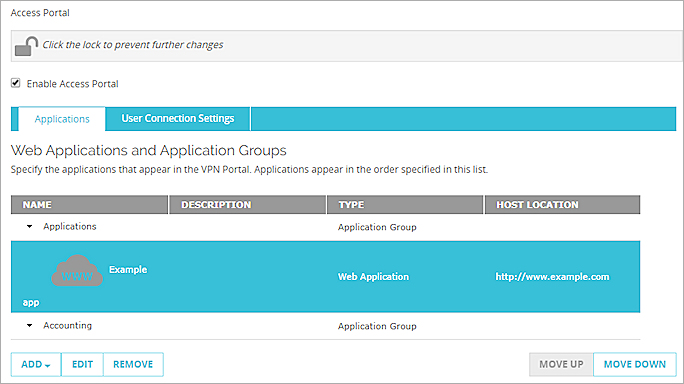Click the REMOVE button
This screenshot has width=684, height=384.
(133, 364)
